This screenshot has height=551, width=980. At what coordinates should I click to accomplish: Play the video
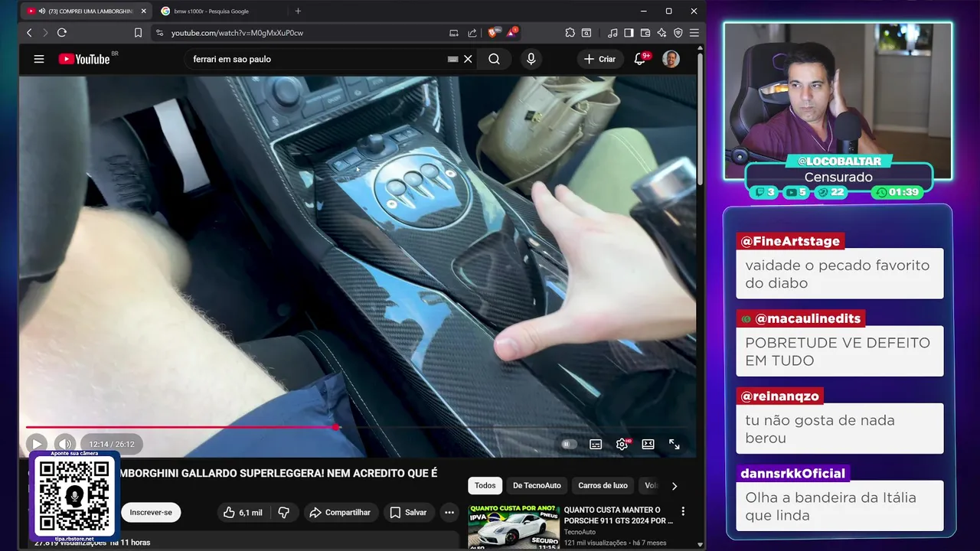point(36,444)
